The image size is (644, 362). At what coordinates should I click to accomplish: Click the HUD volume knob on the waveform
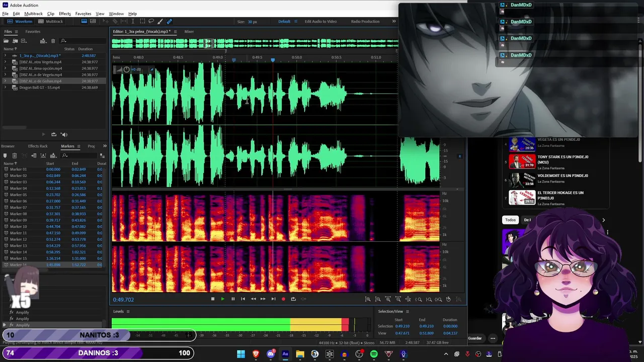pyautogui.click(x=126, y=69)
